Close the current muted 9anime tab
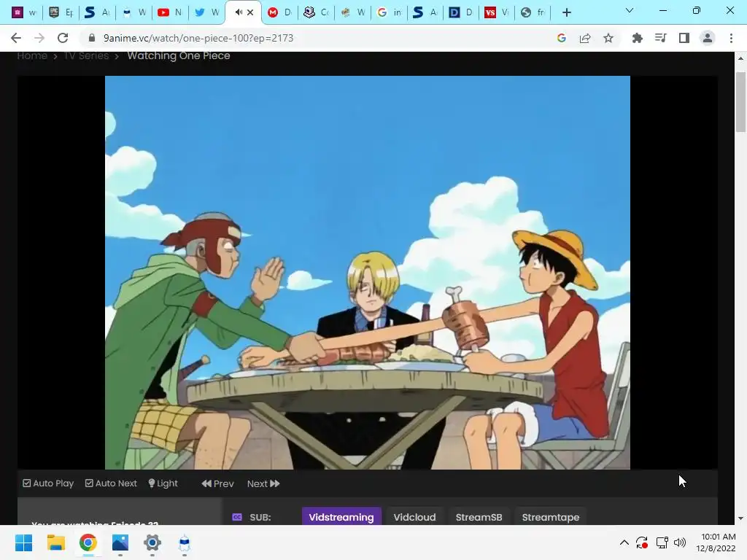The width and height of the screenshot is (747, 560). tap(250, 12)
